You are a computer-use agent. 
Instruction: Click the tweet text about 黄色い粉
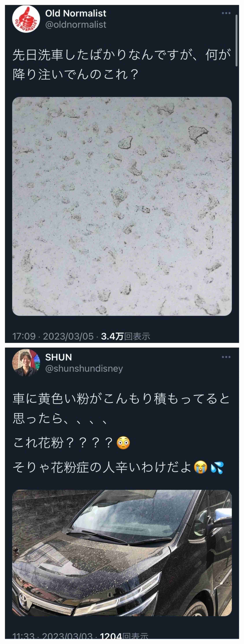(x=121, y=408)
